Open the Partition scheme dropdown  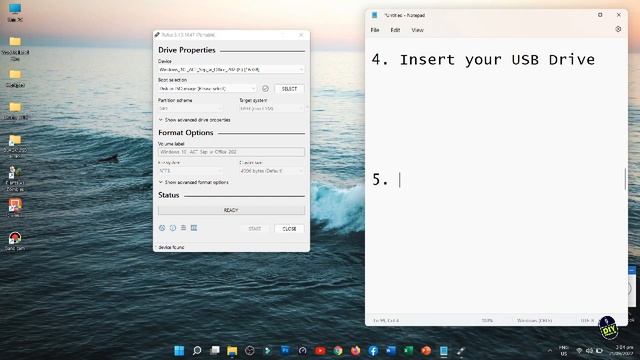click(x=190, y=108)
